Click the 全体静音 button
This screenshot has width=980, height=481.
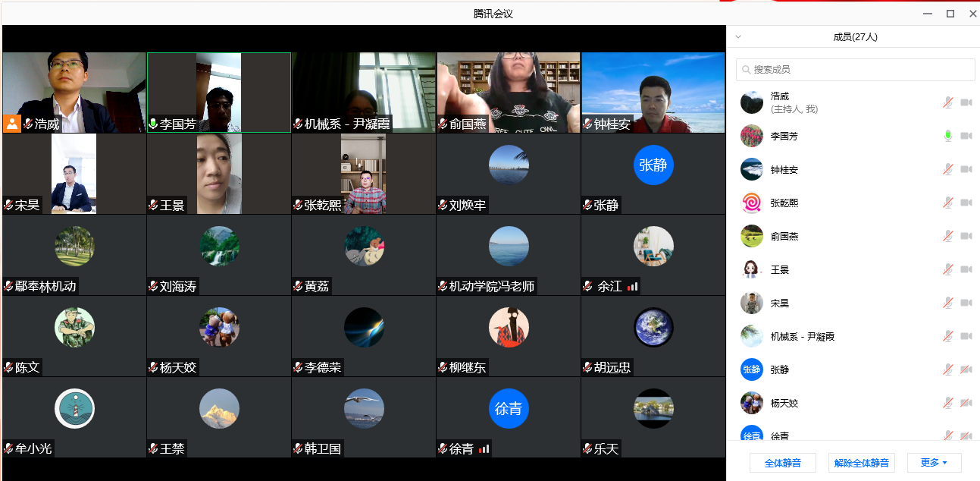[x=782, y=463]
